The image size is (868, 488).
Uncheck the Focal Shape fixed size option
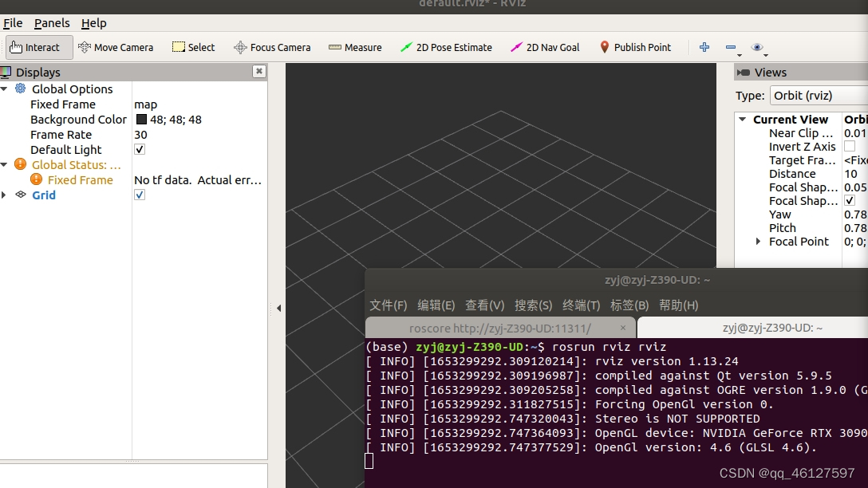point(850,200)
